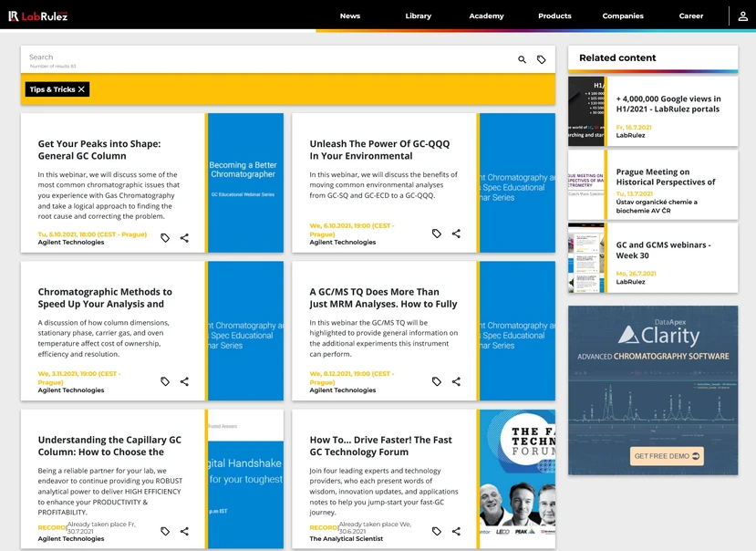Share the Chromatographic Methods to Speed Up card
The width and height of the screenshot is (756, 551).
point(184,381)
